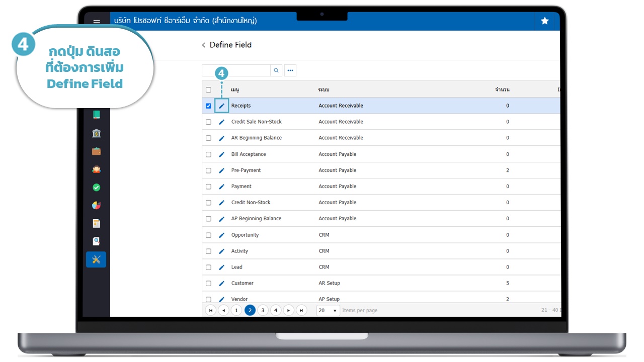The image size is (644, 362).
Task: Go to next page in pager
Action: tap(288, 310)
